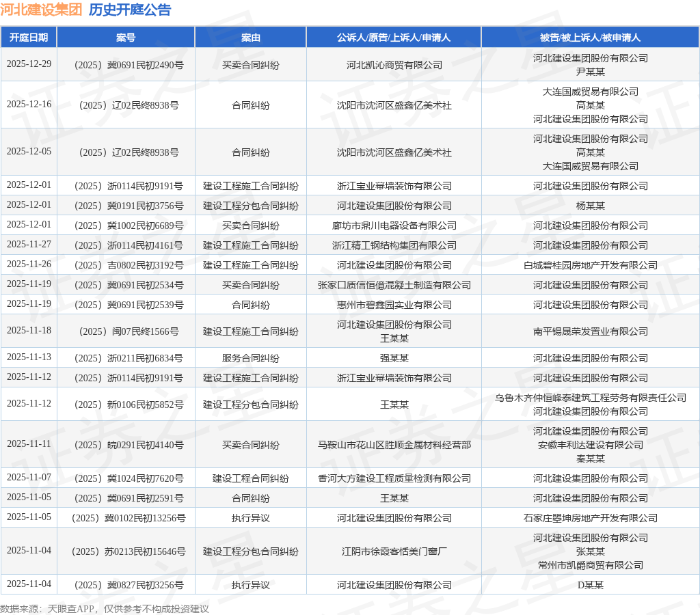Click defendant 尹某某
Image resolution: width=700 pixels, height=615 pixels.
tap(590, 72)
